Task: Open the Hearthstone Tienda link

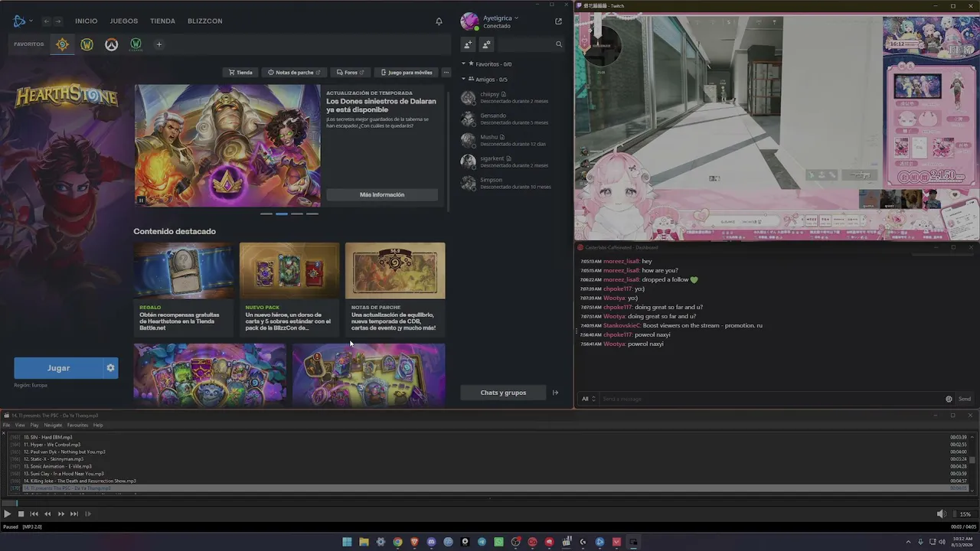Action: 240,73
